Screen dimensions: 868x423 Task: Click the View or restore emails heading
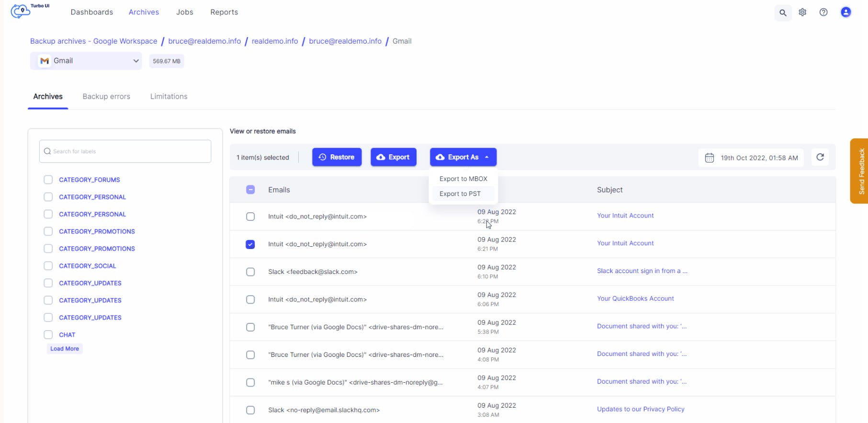(263, 131)
